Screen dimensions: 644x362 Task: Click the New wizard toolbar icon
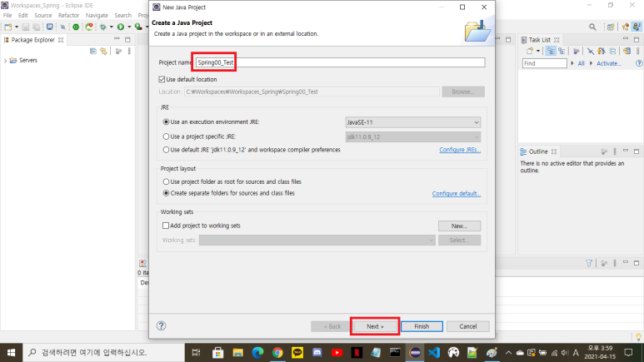pos(7,27)
